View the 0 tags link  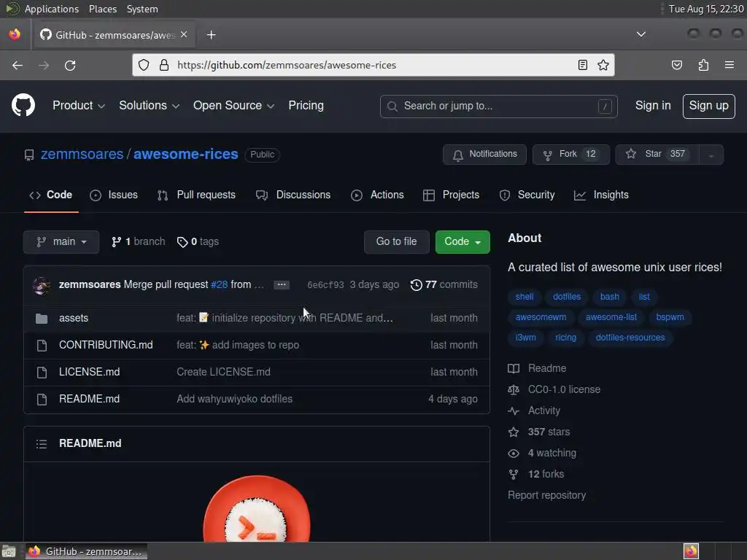click(198, 242)
